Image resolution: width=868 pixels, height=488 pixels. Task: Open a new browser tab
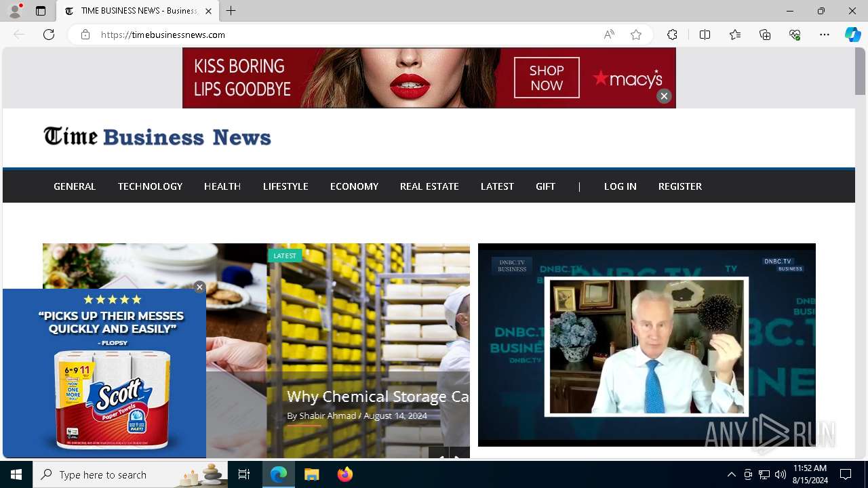[231, 11]
